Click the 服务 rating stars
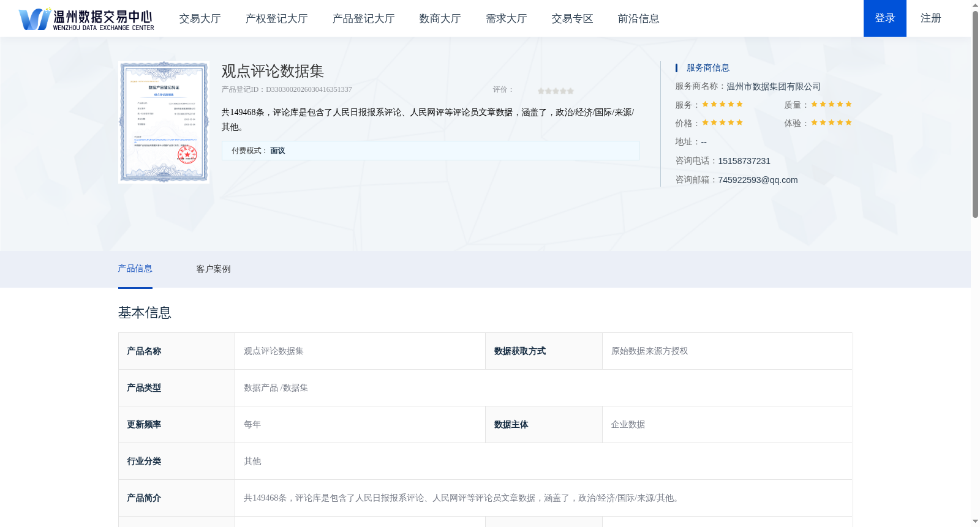The height and width of the screenshot is (527, 980). (x=722, y=104)
